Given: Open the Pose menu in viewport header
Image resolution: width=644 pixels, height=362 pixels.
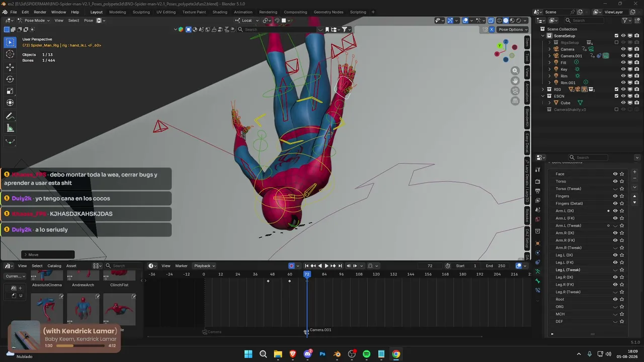Looking at the screenshot, I should point(89,21).
